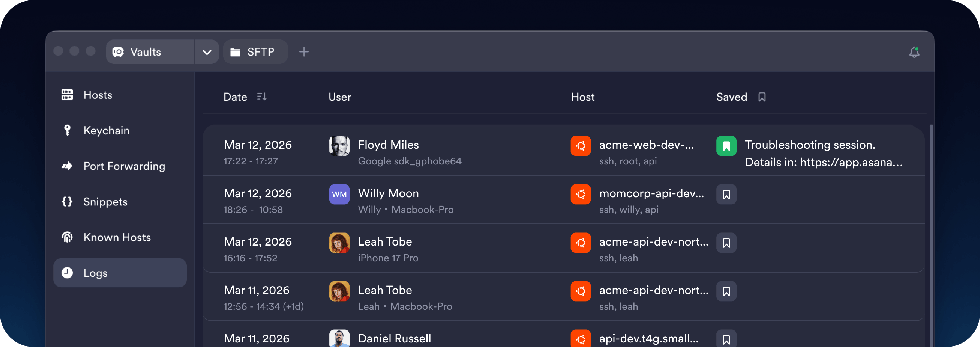Switch to the SFTP tab
Image resolution: width=980 pixels, height=347 pixels.
(x=255, y=52)
